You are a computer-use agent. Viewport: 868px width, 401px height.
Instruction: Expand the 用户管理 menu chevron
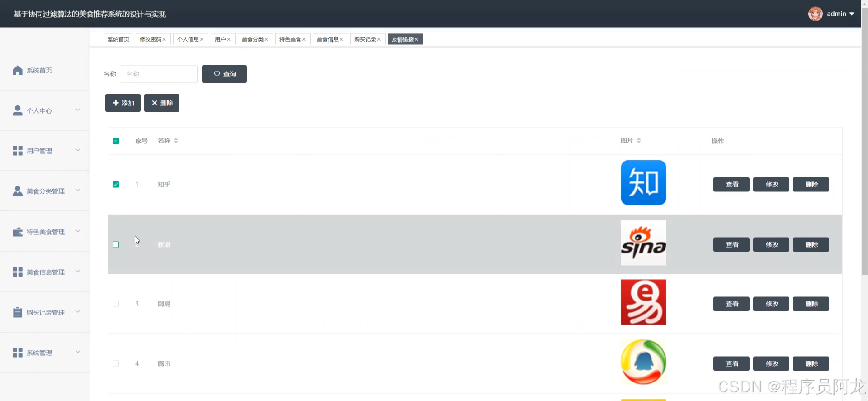[78, 150]
